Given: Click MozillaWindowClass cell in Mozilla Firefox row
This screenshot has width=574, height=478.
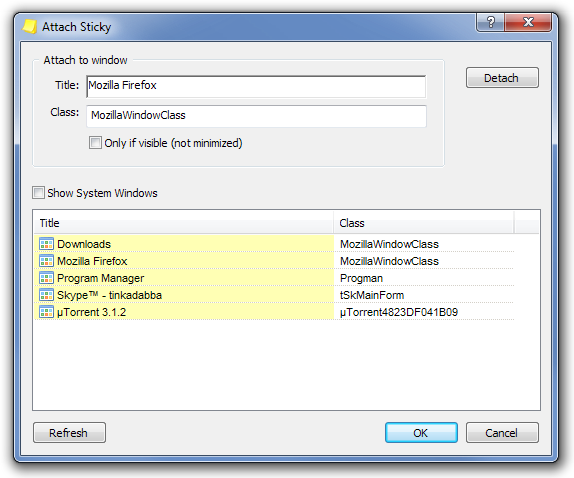Looking at the screenshot, I should (x=389, y=261).
